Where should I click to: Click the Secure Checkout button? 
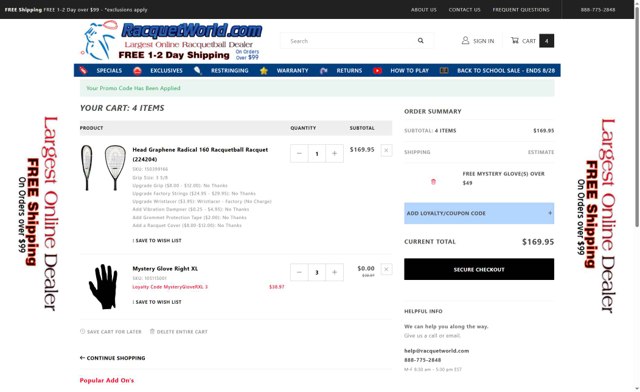(x=479, y=269)
